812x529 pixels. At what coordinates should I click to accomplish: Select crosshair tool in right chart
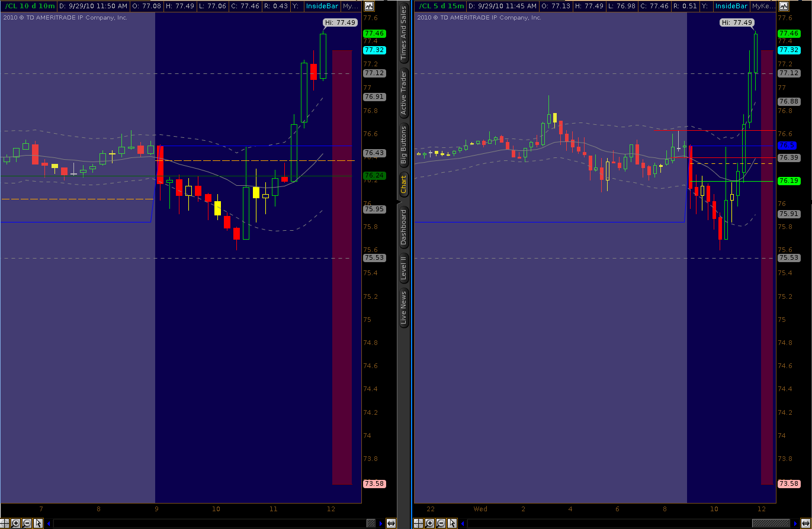pyautogui.click(x=419, y=523)
